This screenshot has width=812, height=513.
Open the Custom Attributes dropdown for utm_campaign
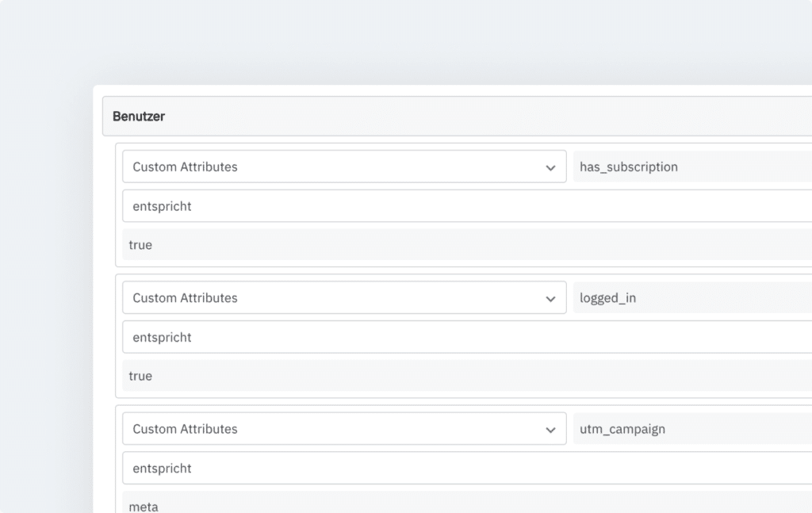343,429
